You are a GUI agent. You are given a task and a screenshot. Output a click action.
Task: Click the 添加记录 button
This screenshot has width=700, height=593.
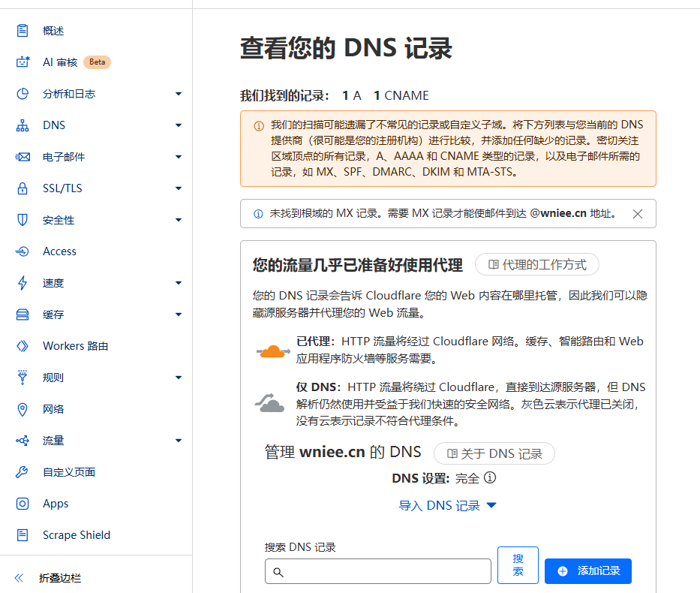[588, 571]
